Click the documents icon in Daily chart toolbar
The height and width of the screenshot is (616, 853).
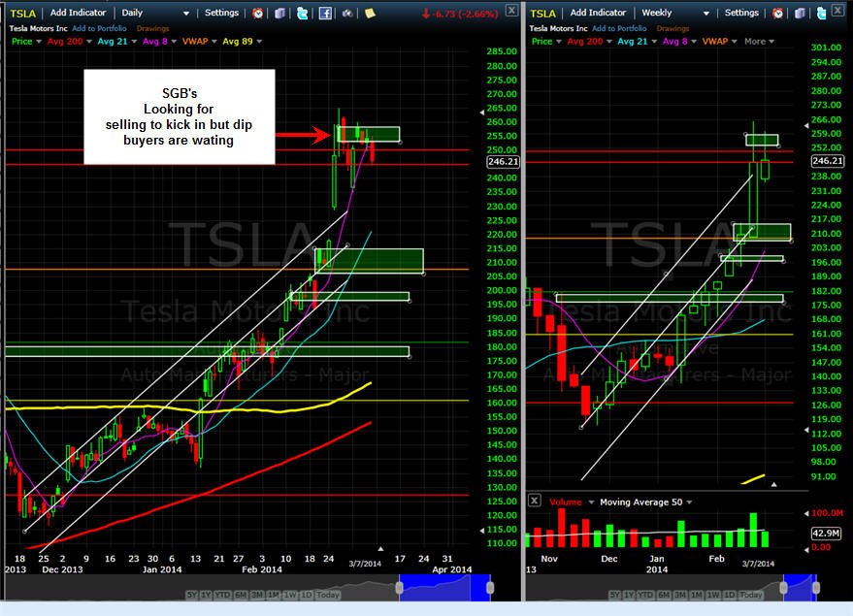279,13
